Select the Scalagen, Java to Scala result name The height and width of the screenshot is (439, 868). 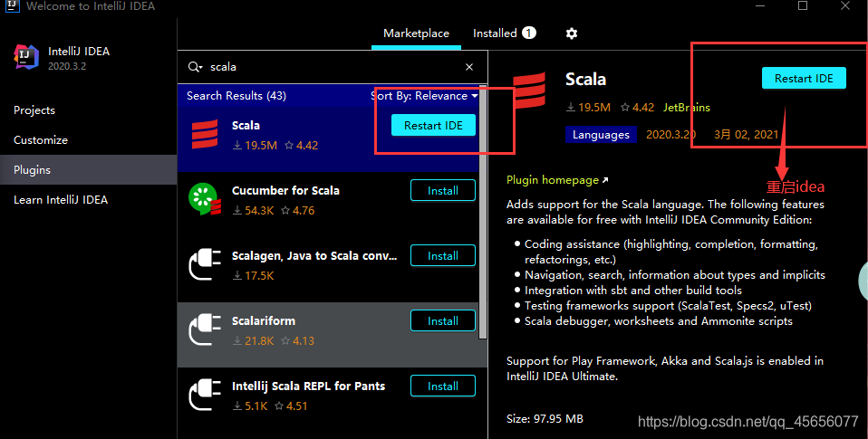[314, 255]
